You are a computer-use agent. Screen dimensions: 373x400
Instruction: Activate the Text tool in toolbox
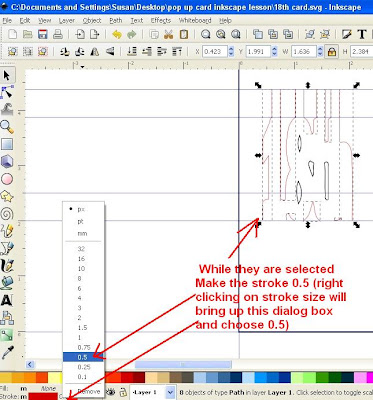(7, 300)
